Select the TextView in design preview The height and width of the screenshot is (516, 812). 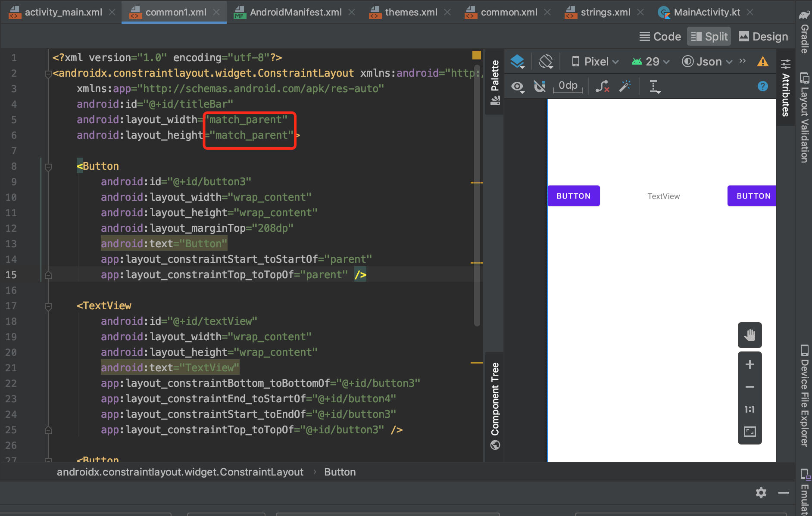pos(664,196)
